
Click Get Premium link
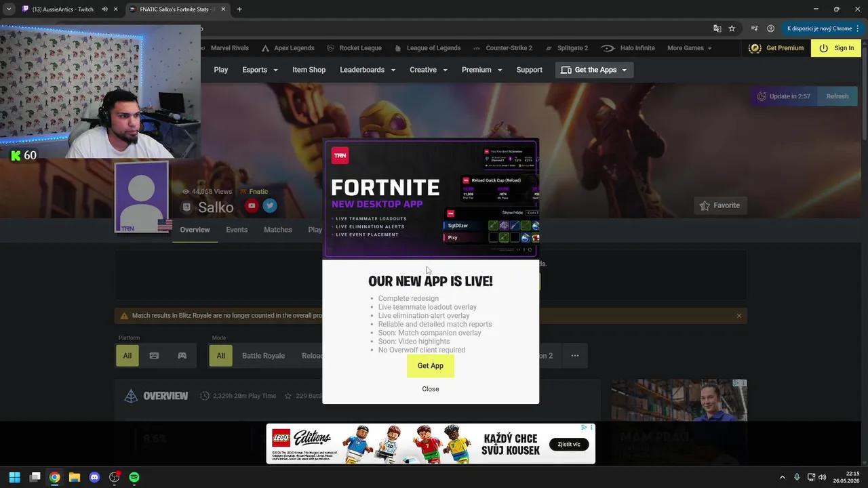(776, 48)
